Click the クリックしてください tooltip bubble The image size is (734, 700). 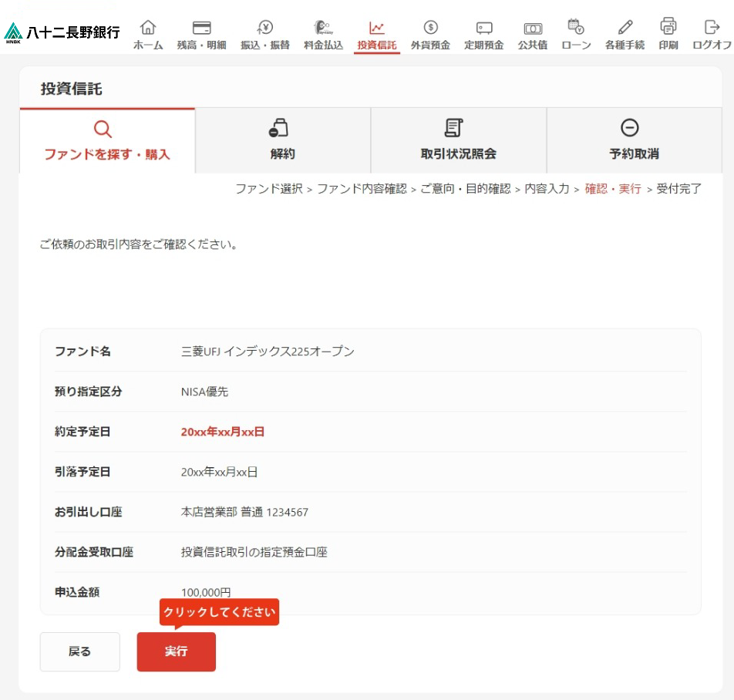[219, 612]
